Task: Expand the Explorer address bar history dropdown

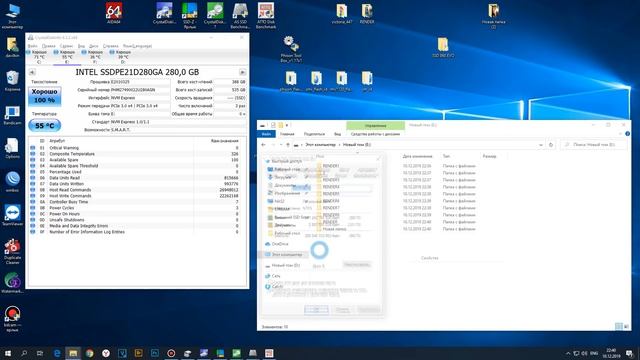Action: point(541,145)
